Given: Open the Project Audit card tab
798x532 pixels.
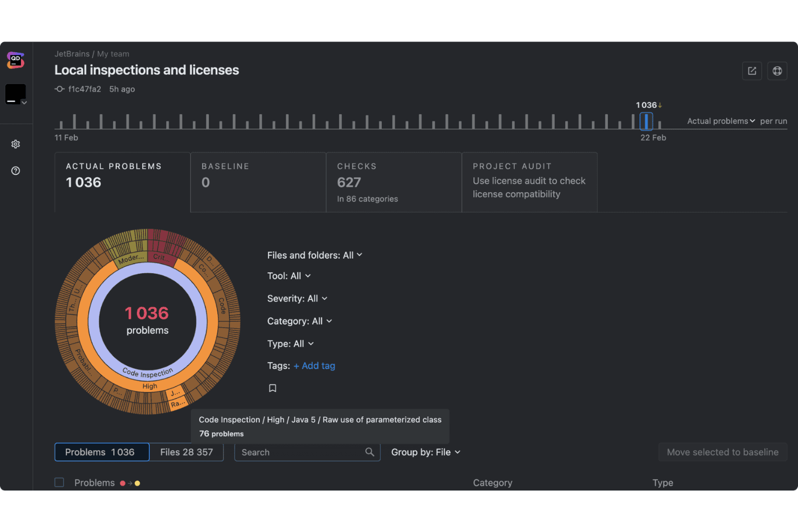Looking at the screenshot, I should coord(529,182).
